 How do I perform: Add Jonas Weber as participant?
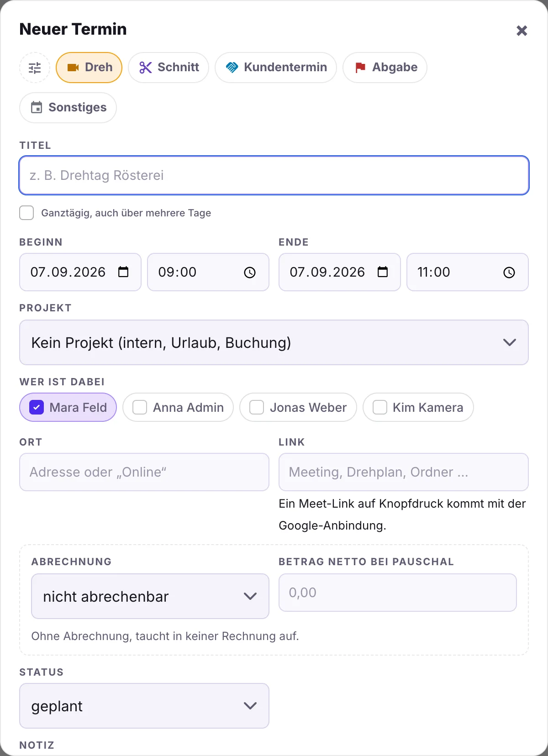tap(298, 407)
